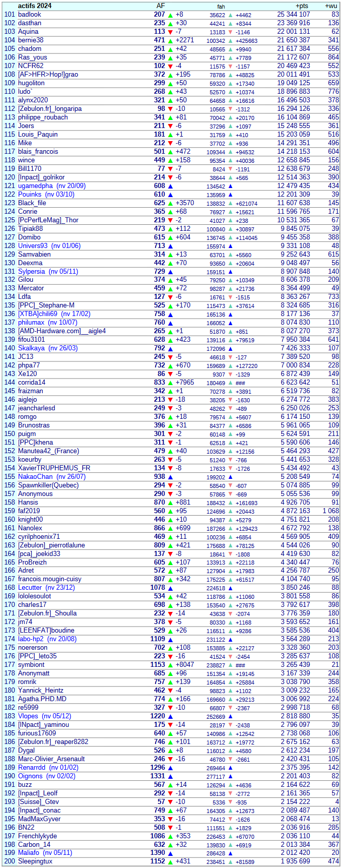The height and width of the screenshot is (868, 342).
Task: Click blue triangle after Lecutter's fah value 224518
Action: tap(231, 588)
